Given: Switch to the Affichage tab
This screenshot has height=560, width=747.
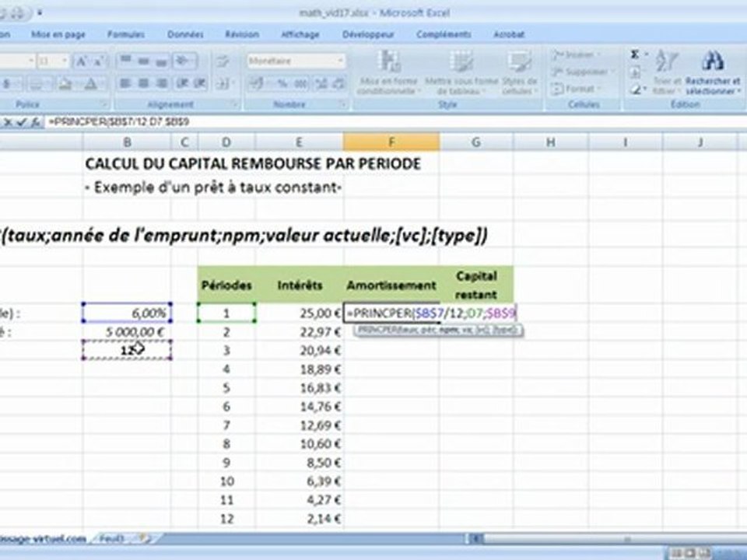Looking at the screenshot, I should (x=300, y=34).
